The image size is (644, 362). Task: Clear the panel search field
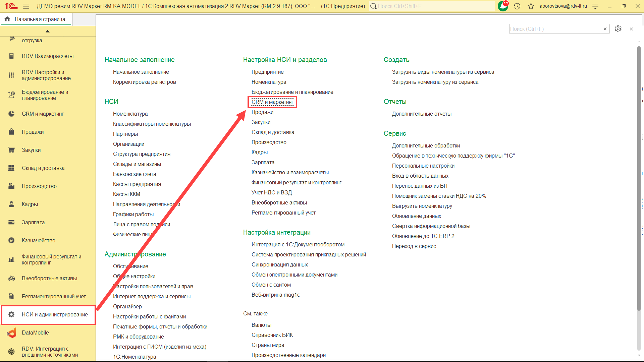605,29
